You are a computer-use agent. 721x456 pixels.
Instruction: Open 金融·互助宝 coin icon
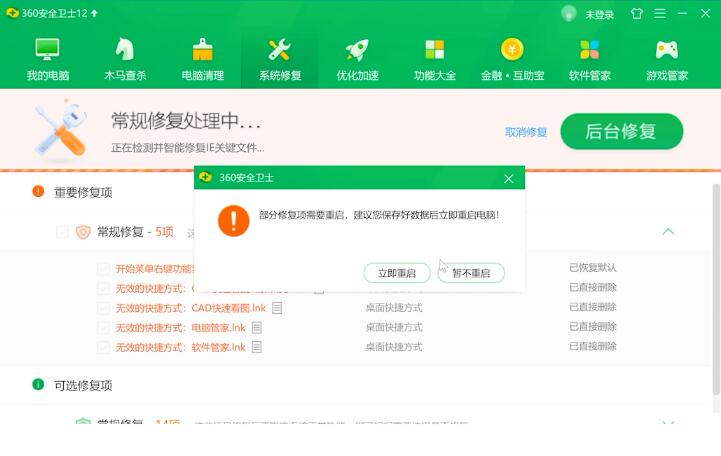pyautogui.click(x=512, y=49)
